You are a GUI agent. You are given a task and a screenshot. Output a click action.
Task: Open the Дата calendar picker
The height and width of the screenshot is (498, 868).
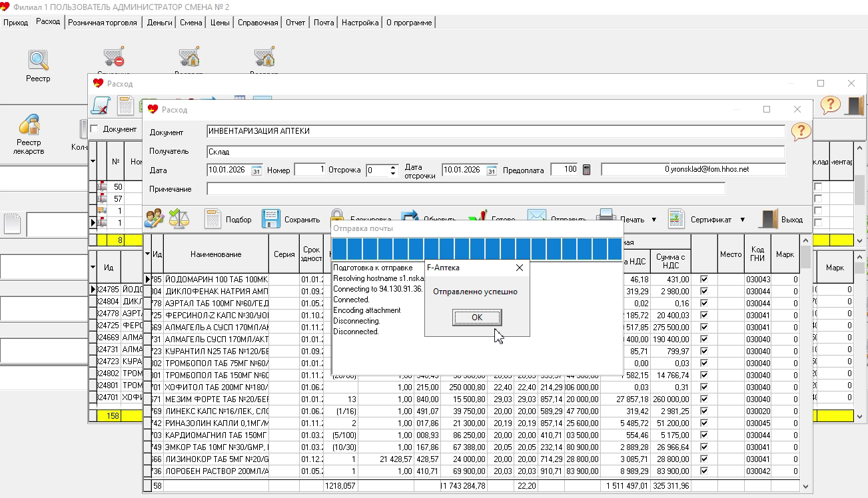click(256, 170)
